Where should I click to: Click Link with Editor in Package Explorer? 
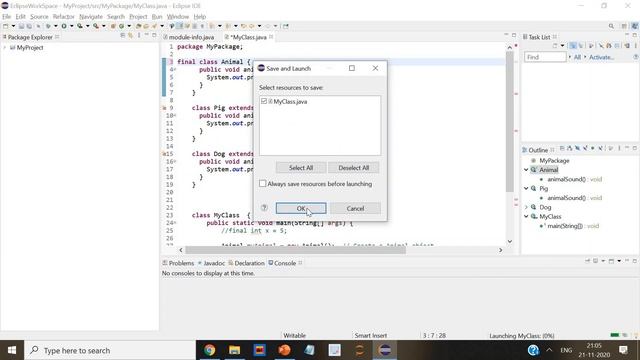coord(131,36)
